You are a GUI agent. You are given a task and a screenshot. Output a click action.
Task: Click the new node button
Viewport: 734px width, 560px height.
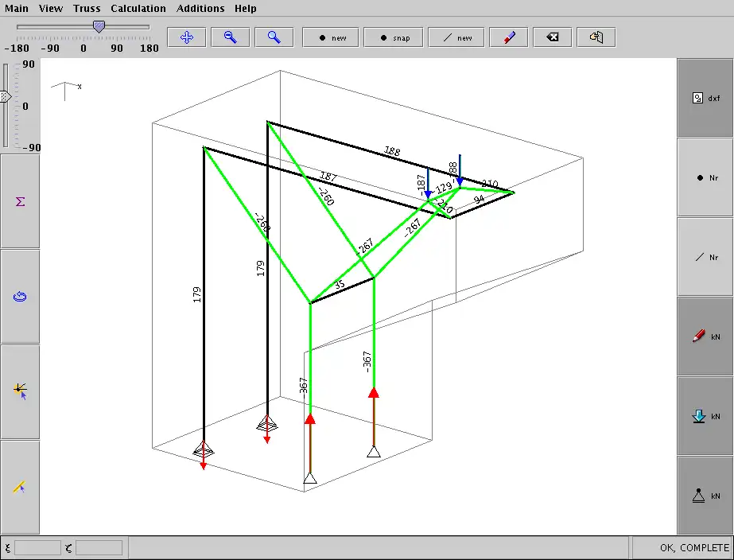(331, 37)
